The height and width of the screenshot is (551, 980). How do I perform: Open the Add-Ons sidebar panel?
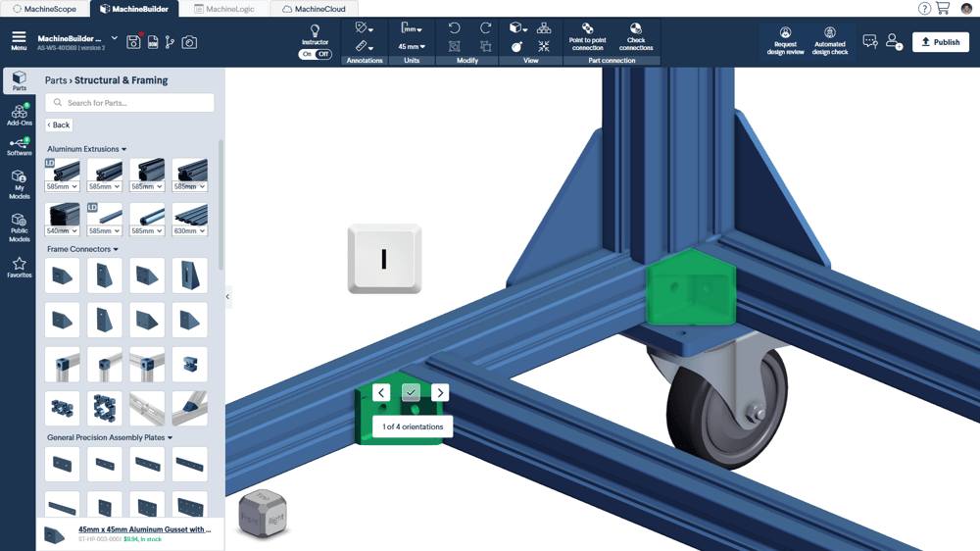pyautogui.click(x=19, y=116)
